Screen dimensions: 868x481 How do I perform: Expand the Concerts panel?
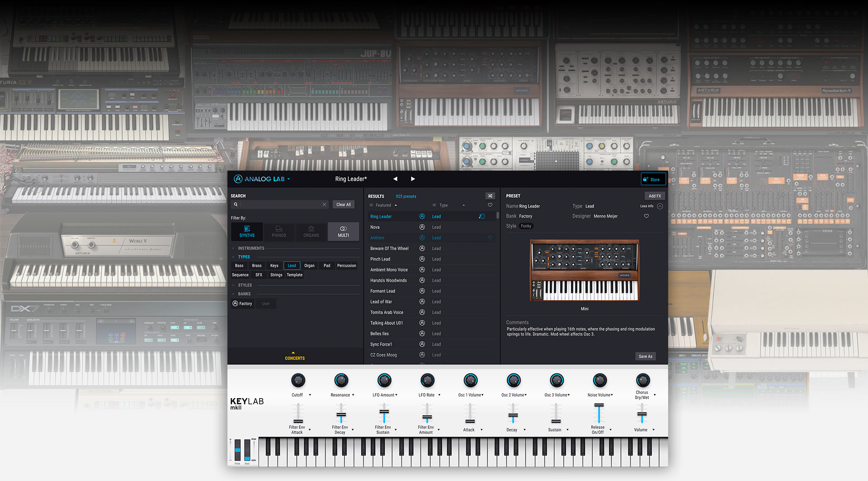[294, 355]
